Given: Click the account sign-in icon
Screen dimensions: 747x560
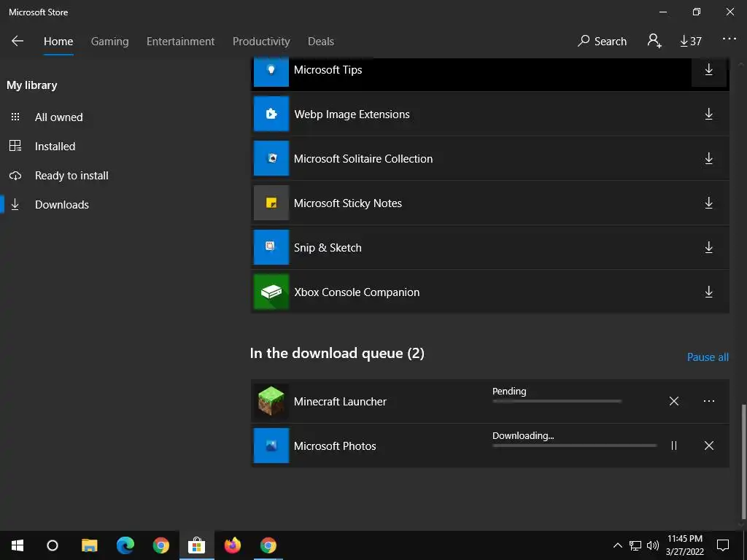Looking at the screenshot, I should [654, 41].
